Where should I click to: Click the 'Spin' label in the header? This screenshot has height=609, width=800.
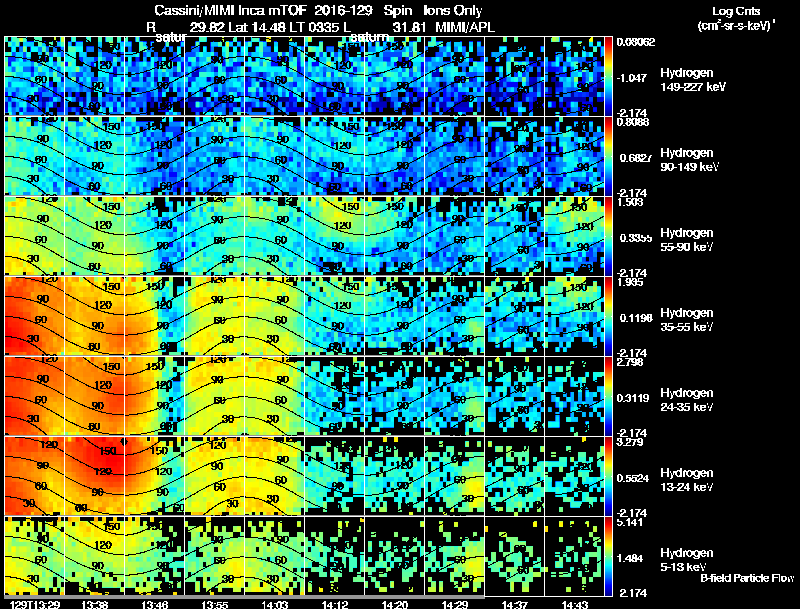coord(398,11)
